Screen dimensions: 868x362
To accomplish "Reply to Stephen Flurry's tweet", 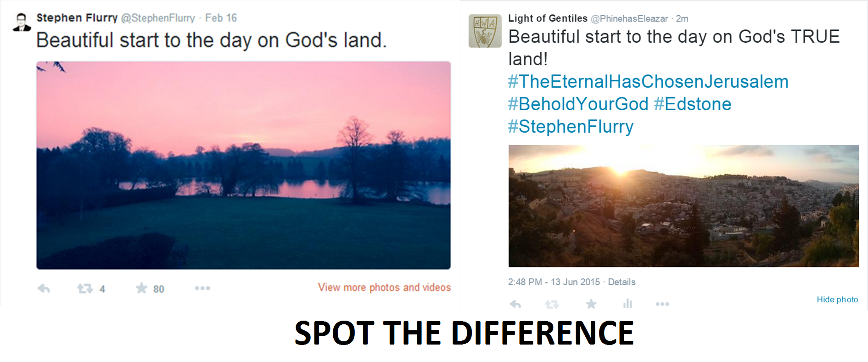I will point(44,288).
